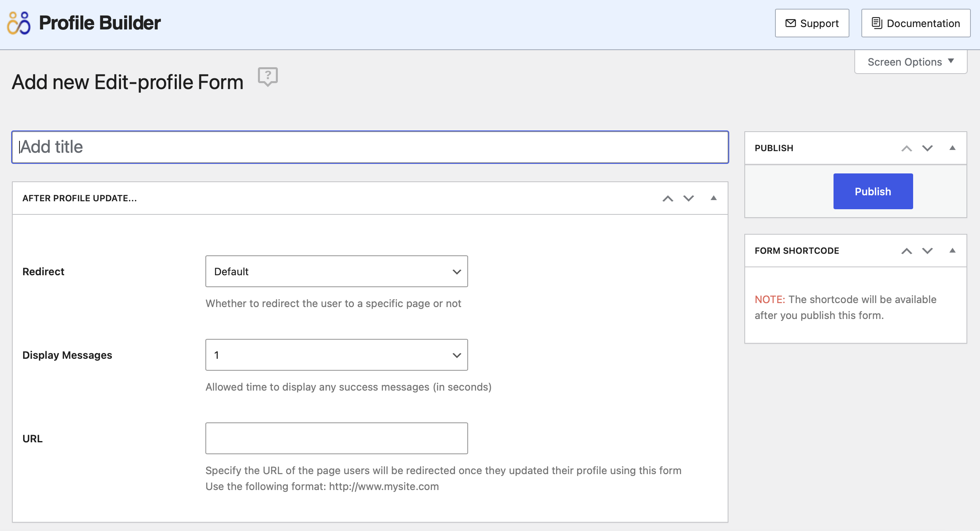Move After Profile Update box up
The height and width of the screenshot is (531, 980).
[x=668, y=198]
